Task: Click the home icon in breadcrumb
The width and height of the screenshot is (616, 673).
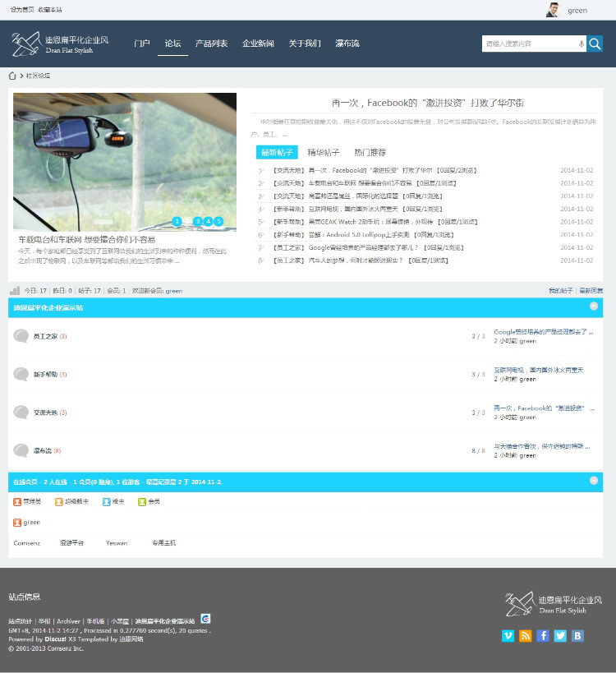Action: (x=12, y=76)
